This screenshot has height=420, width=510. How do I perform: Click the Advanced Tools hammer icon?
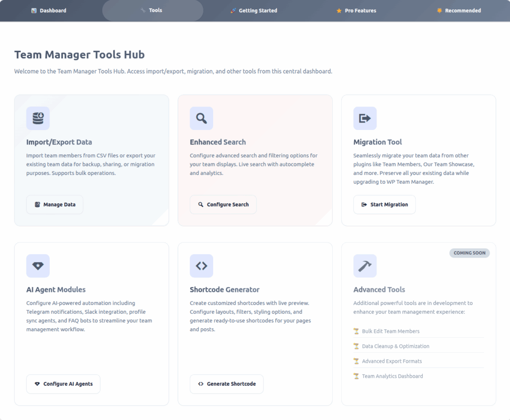[365, 266]
